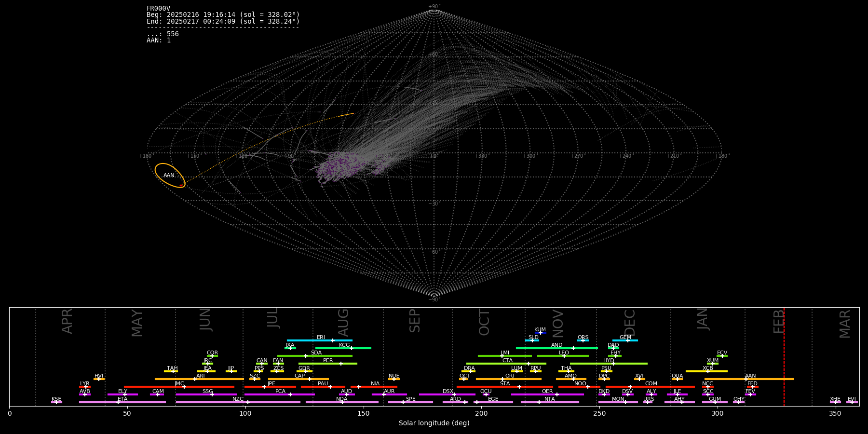Screen dimensions: 868x434
Task: Select the orange AAN bar in the timeline
Action: pyautogui.click(x=749, y=379)
